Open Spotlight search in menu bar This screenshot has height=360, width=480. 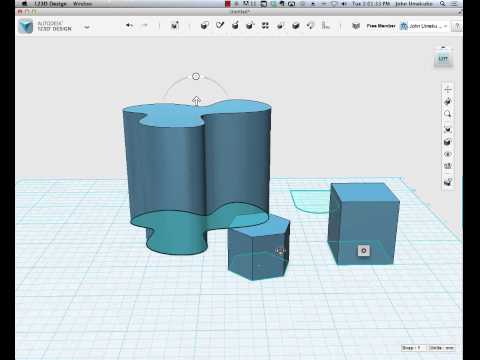[443, 4]
